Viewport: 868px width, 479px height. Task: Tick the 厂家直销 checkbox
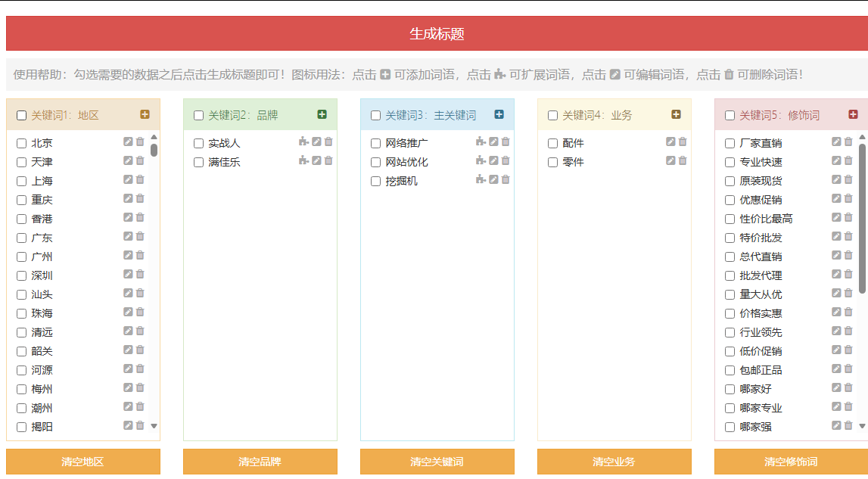coord(730,143)
